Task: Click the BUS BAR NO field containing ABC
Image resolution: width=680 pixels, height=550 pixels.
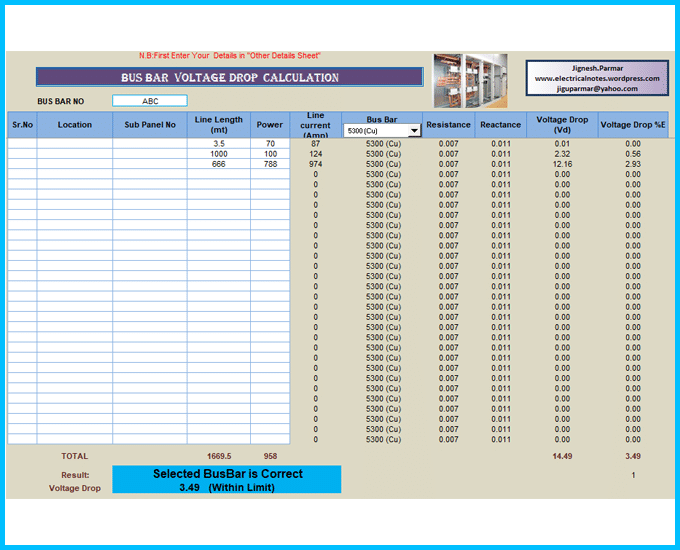Action: [150, 101]
